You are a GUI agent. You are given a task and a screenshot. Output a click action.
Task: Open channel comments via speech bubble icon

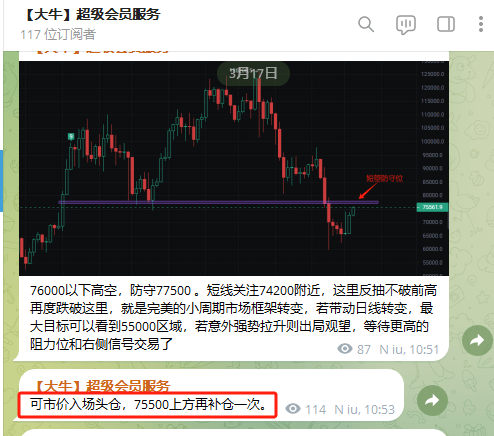(x=406, y=25)
